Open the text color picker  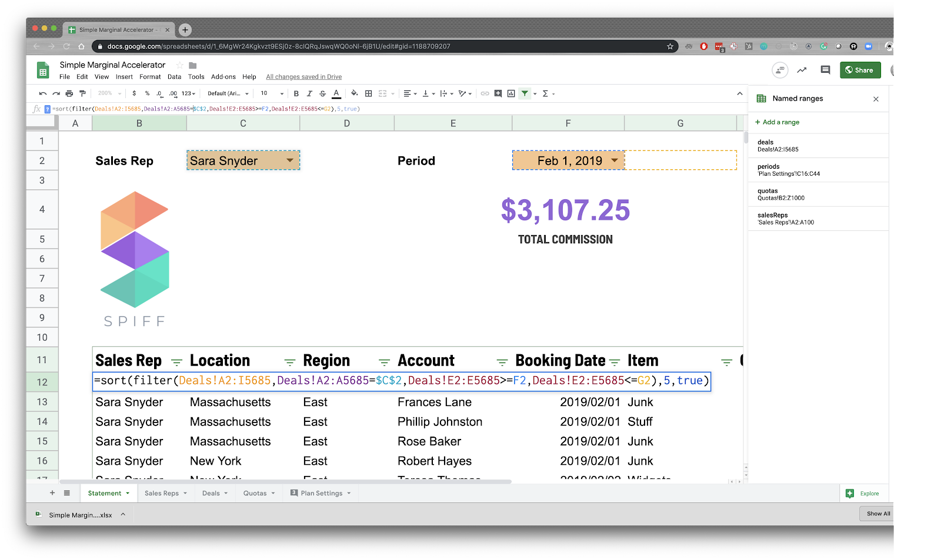click(x=336, y=93)
